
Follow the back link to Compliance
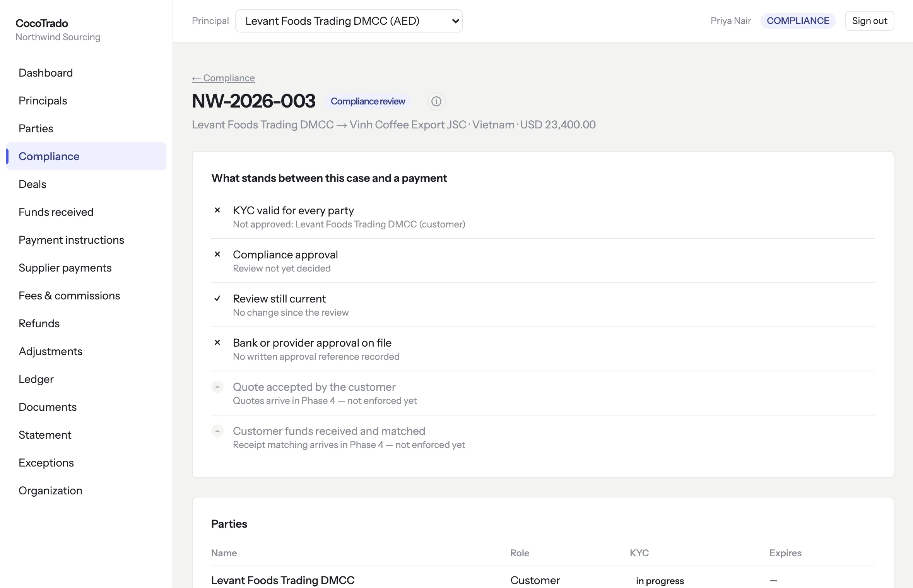223,78
